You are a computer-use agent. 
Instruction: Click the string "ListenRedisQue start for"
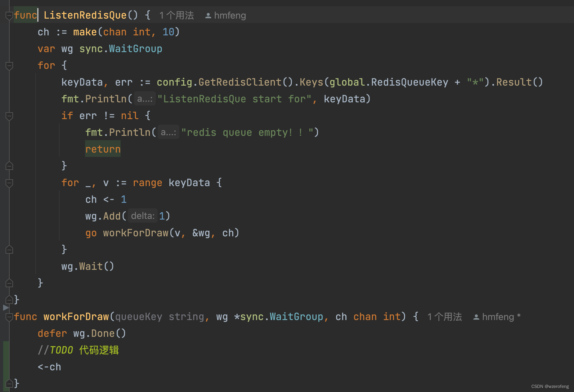[234, 99]
